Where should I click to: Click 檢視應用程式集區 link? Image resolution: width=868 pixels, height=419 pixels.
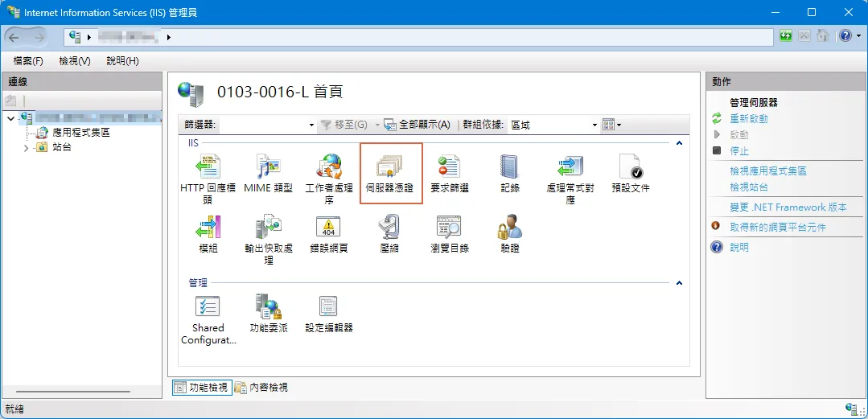[x=768, y=171]
